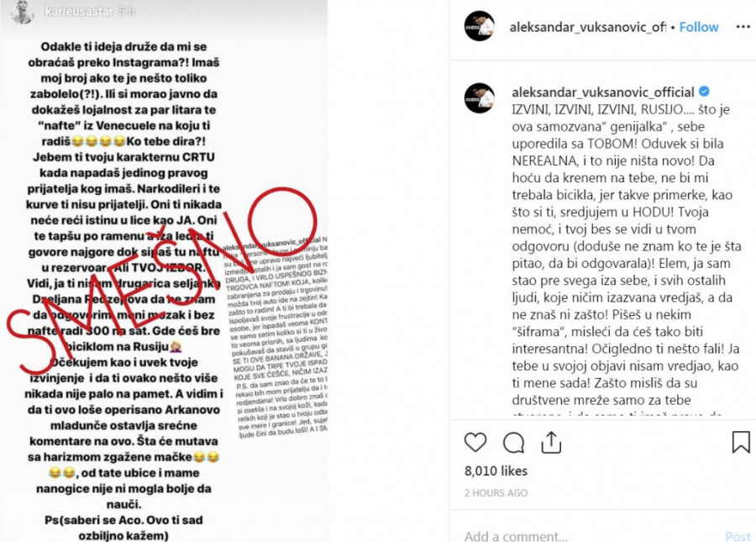Image resolution: width=756 pixels, height=542 pixels.
Task: Open aleksandar_vuksanovic_official link in caption
Action: (603, 92)
